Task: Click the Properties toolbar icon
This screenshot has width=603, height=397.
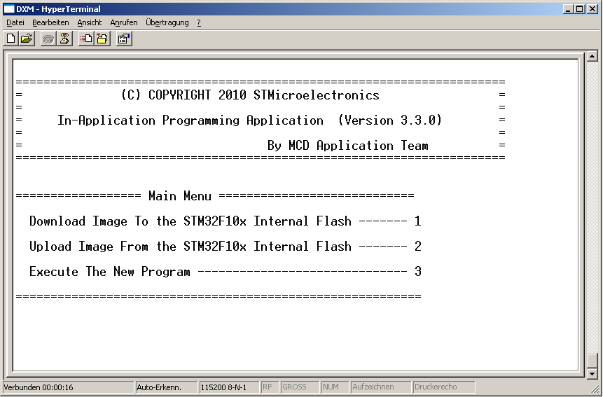Action: [124, 38]
